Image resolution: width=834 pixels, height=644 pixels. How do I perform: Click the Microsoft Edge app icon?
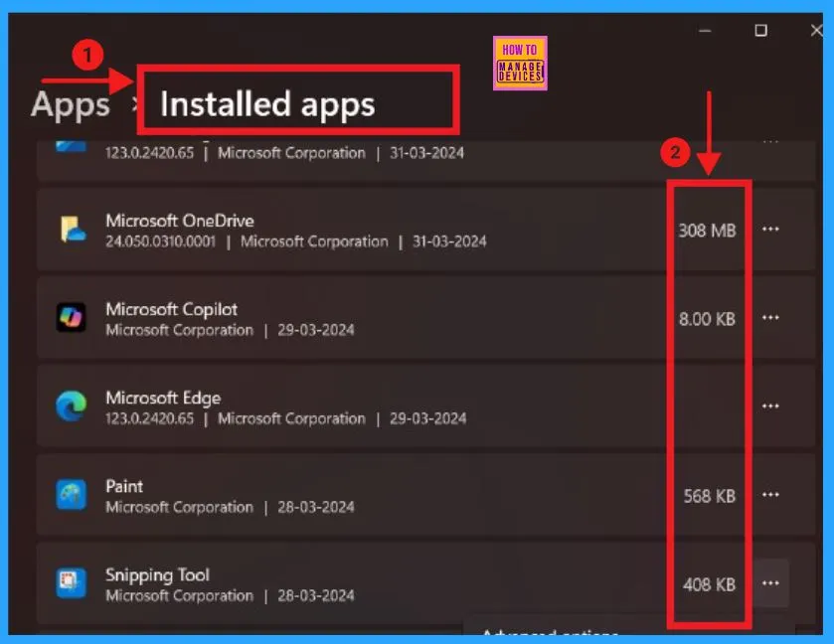72,405
